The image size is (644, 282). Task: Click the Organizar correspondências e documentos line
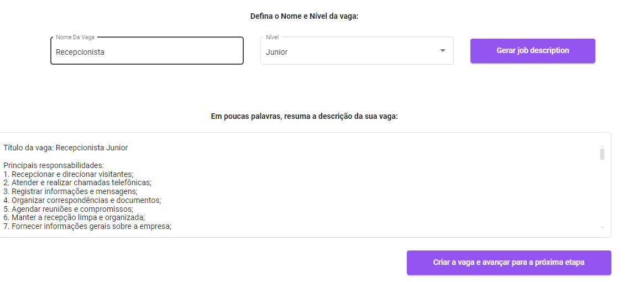coord(82,200)
